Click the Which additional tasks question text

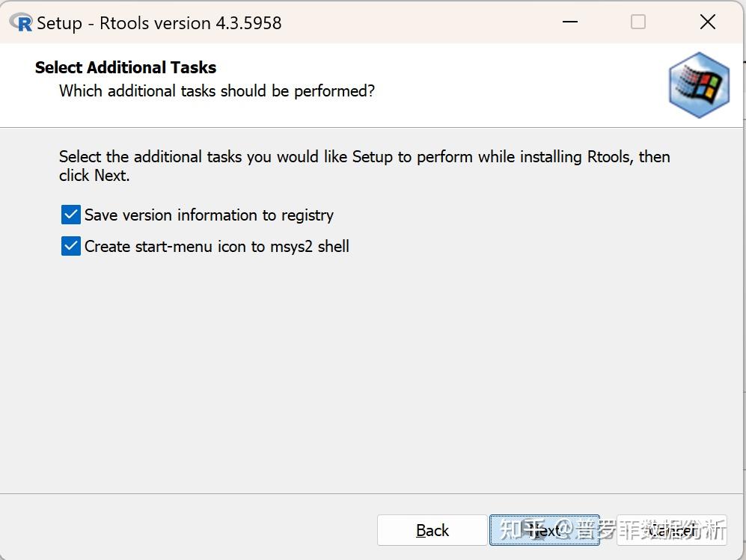[x=215, y=90]
